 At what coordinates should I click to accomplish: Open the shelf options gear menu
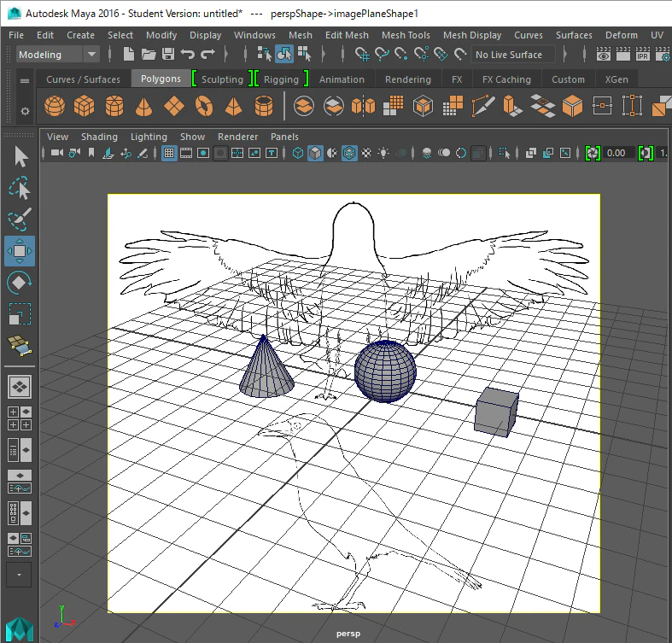click(25, 112)
